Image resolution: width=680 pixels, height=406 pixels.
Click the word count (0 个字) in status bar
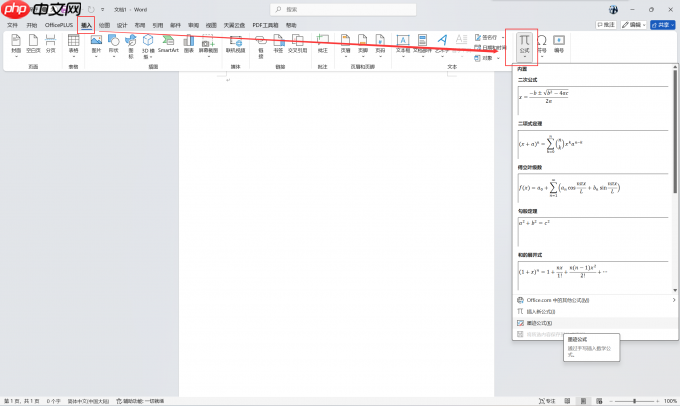pyautogui.click(x=54, y=401)
